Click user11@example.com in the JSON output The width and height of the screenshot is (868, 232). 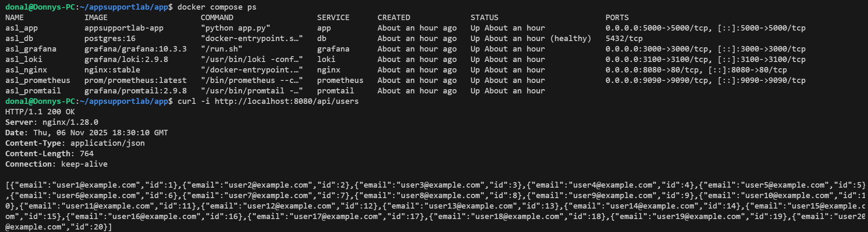(x=108, y=206)
